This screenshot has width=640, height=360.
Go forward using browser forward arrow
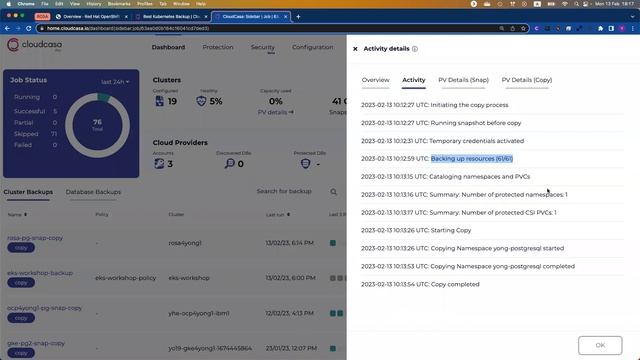click(18, 28)
